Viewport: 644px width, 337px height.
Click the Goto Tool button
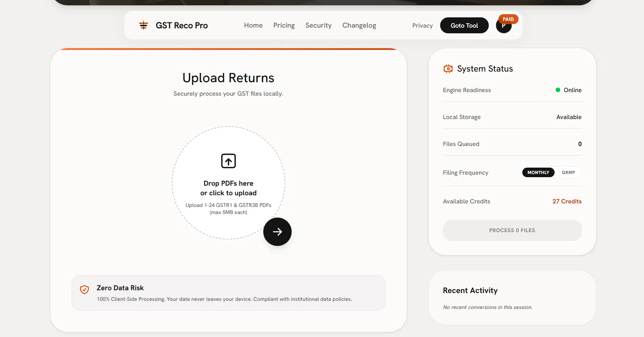click(x=464, y=26)
